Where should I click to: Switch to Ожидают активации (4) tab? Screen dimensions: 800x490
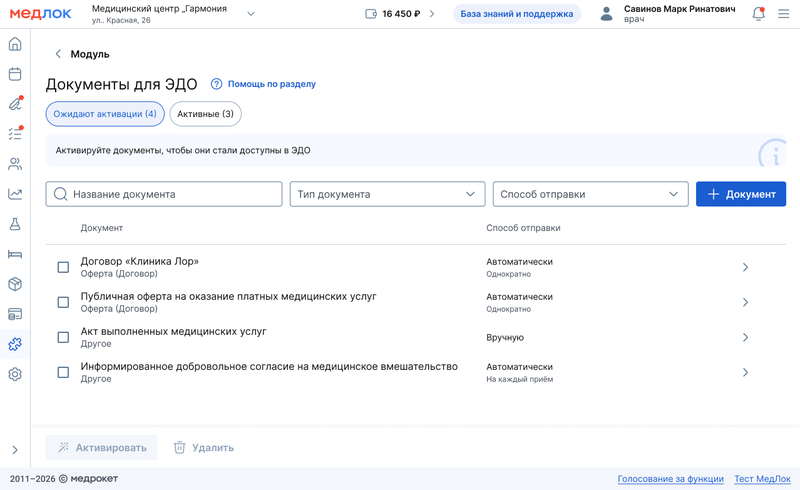[105, 114]
